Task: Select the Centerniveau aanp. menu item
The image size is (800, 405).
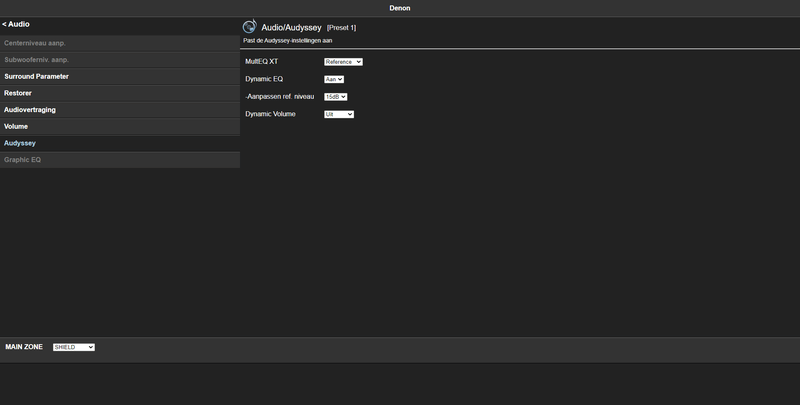Action: 120,43
